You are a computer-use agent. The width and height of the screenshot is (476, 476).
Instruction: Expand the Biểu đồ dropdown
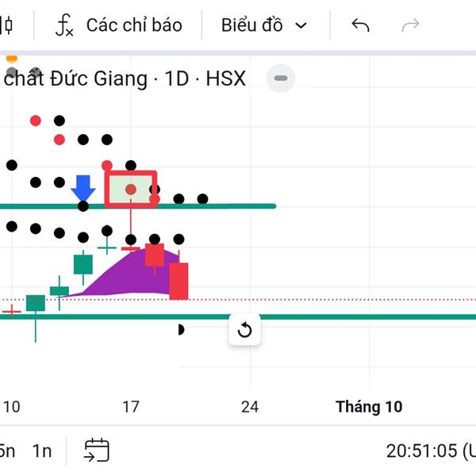click(x=264, y=25)
